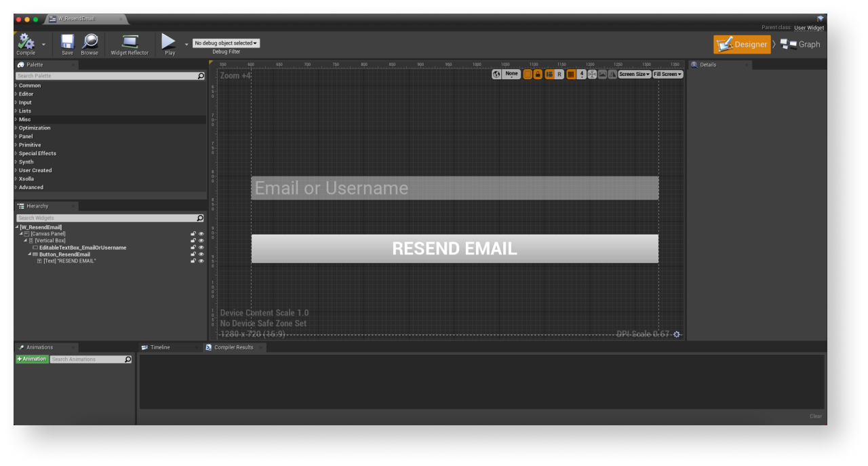Switch to the Timeline tab
This screenshot has height=466, width=868.
pos(160,347)
